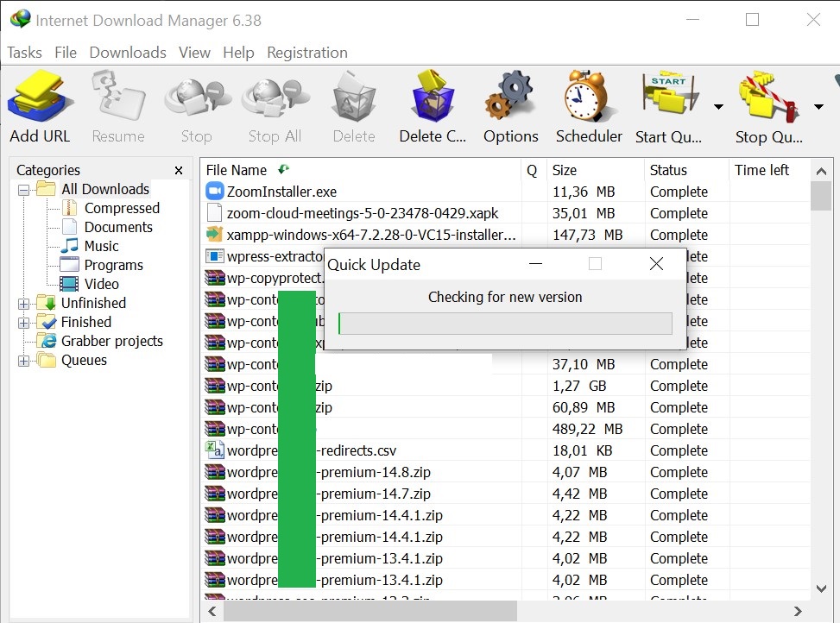Select the Finished folder
The height and width of the screenshot is (623, 840).
tap(86, 322)
